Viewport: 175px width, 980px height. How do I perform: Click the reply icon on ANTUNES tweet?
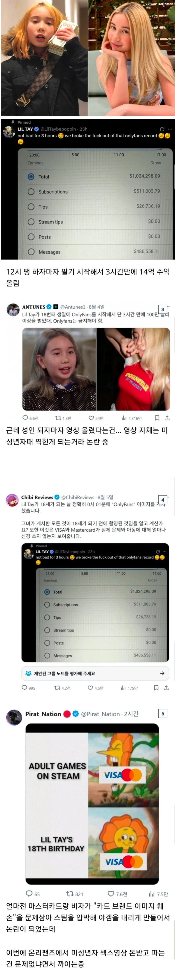[x=25, y=418]
